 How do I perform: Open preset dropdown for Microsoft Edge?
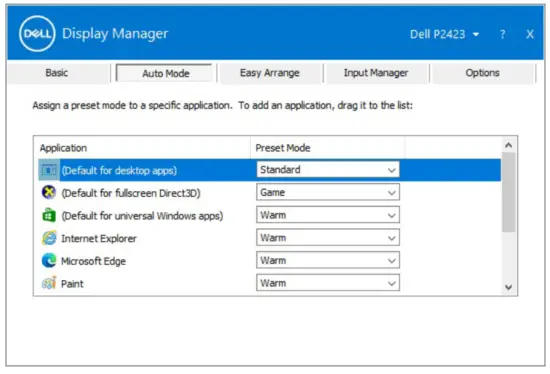pos(328,260)
